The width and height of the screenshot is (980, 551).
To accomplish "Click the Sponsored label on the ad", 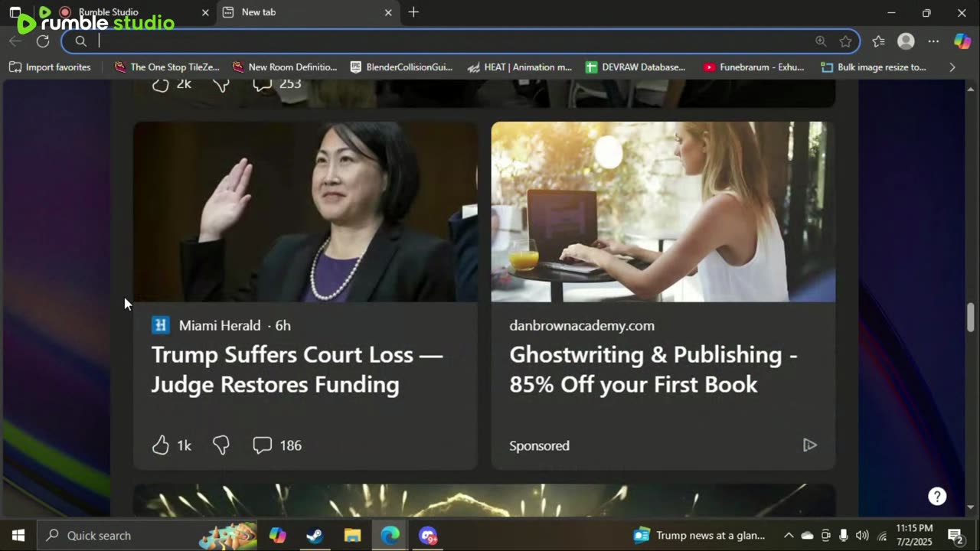I will (540, 445).
